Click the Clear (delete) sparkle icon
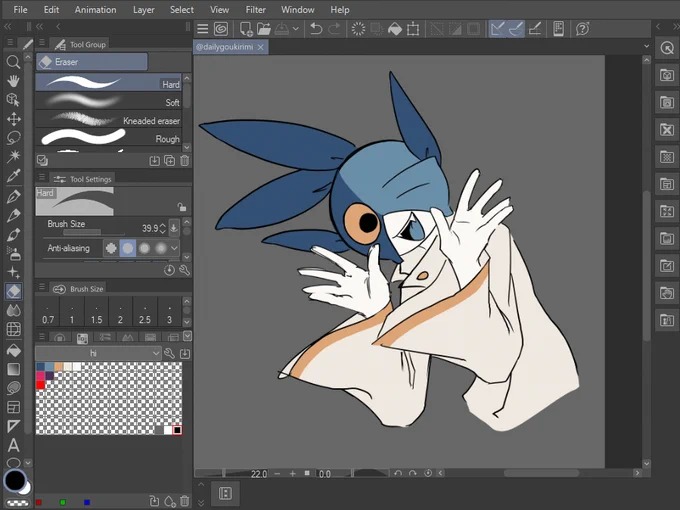This screenshot has height=510, width=680. [358, 29]
